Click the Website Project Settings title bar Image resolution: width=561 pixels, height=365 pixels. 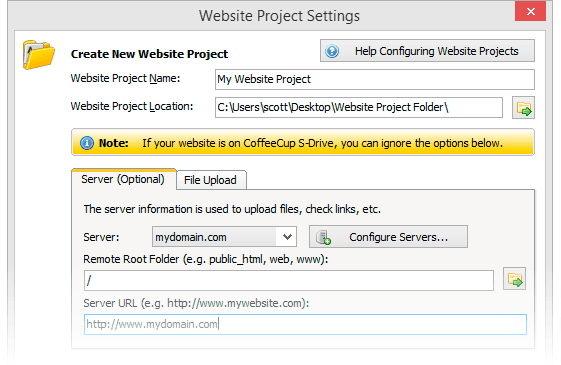(279, 16)
